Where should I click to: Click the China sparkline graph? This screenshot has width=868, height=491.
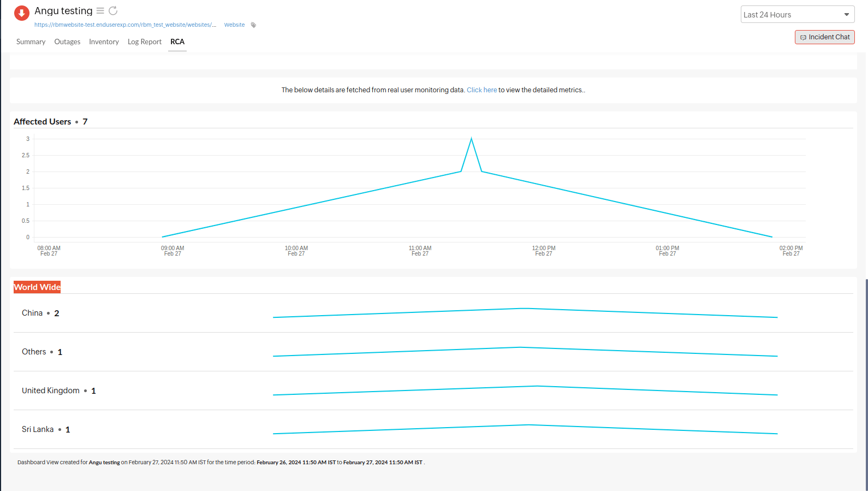(525, 313)
